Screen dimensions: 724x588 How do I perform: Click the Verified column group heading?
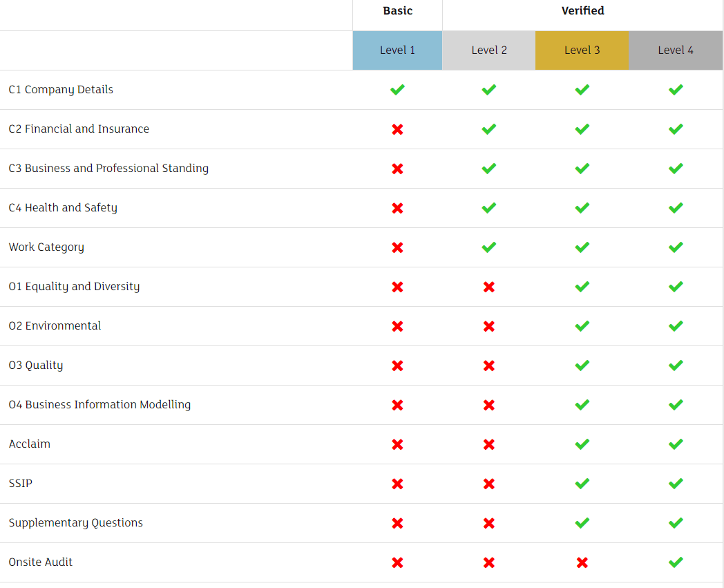pyautogui.click(x=582, y=11)
